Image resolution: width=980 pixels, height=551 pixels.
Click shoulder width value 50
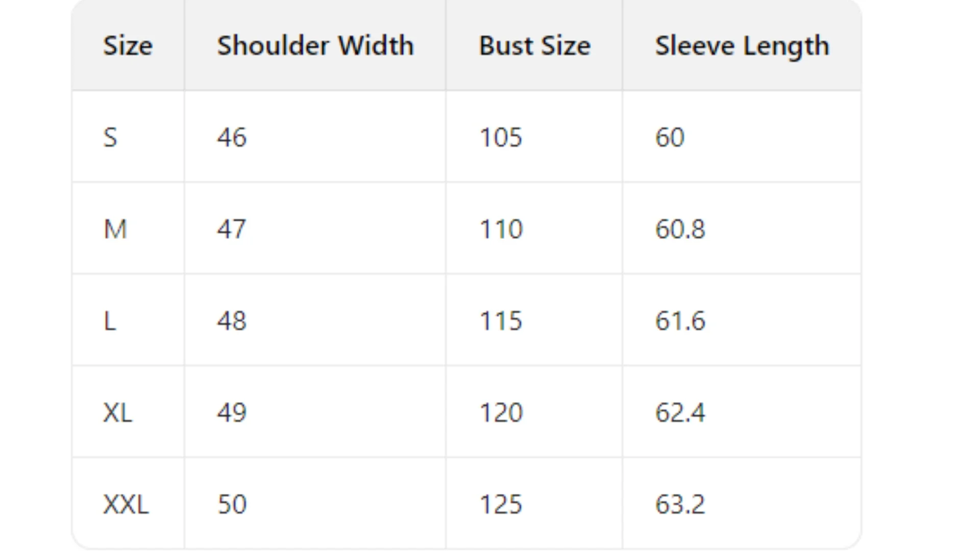(232, 504)
